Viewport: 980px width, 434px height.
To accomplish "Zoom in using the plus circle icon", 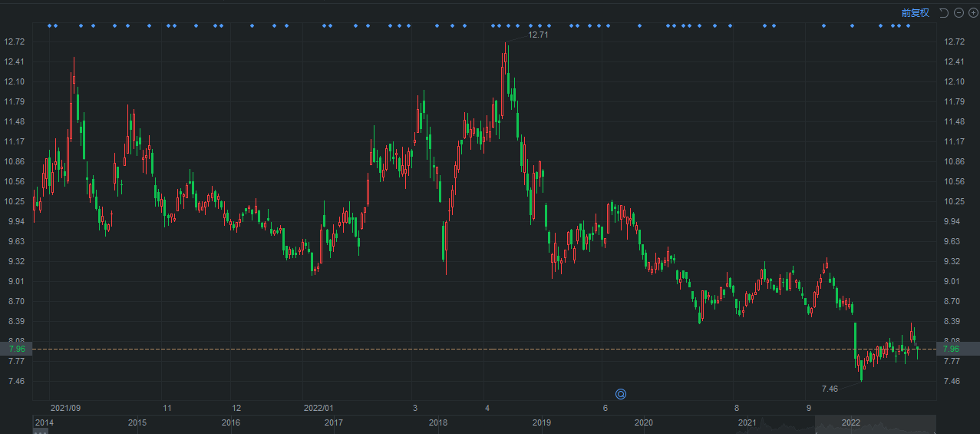I will click(973, 12).
